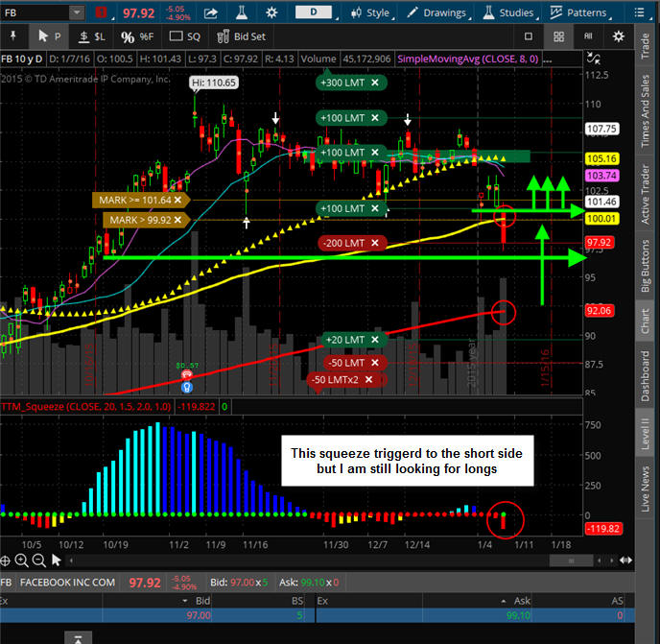Open the FB symbol dropdown arrow

pyautogui.click(x=77, y=12)
